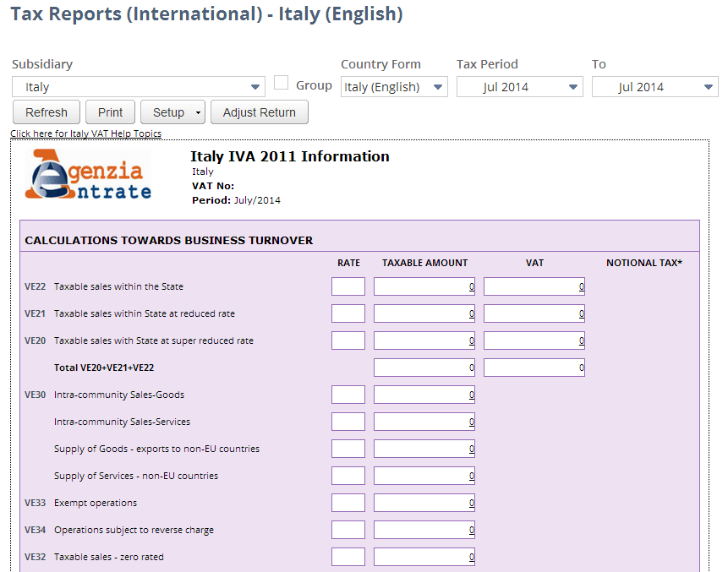Screen dimensions: 728x572
Task: Open Intra-community Sales-Goods taxable amount value
Action: click(x=471, y=395)
